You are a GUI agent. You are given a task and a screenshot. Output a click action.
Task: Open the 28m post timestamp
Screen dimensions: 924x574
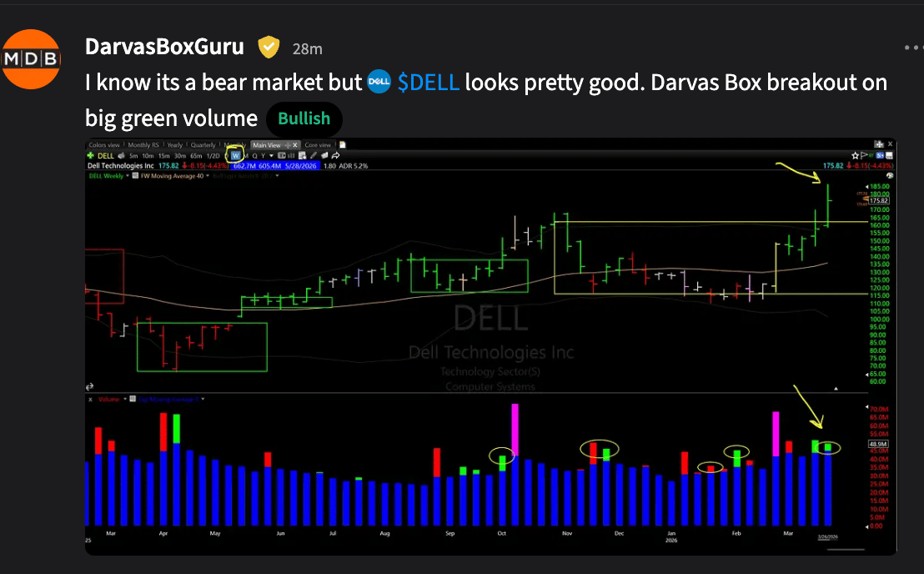[x=308, y=49]
